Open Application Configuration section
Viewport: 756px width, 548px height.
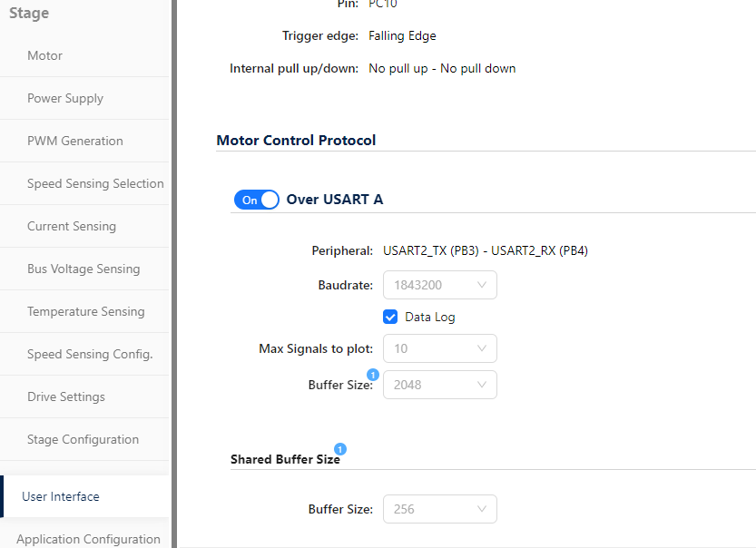[x=88, y=539]
